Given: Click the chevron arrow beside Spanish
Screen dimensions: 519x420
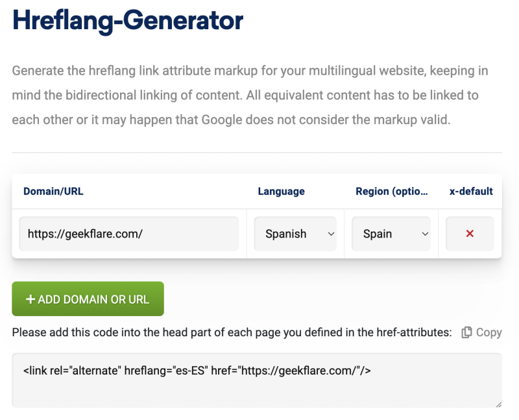Looking at the screenshot, I should tap(332, 234).
